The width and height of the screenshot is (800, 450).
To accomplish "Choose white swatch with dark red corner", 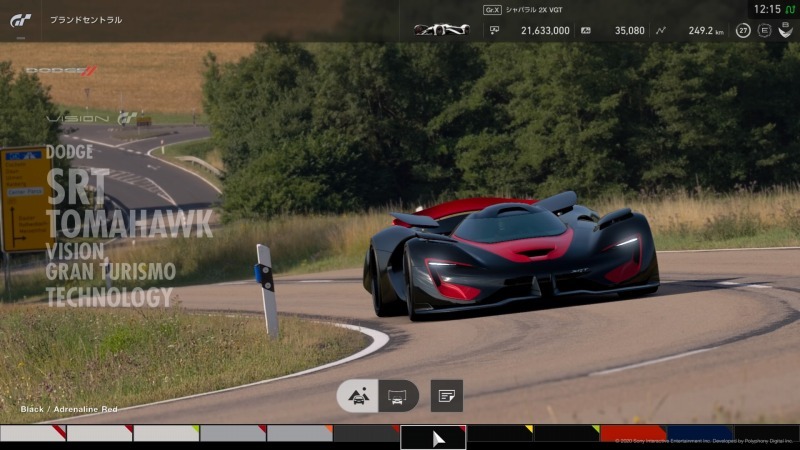I will click(x=100, y=433).
